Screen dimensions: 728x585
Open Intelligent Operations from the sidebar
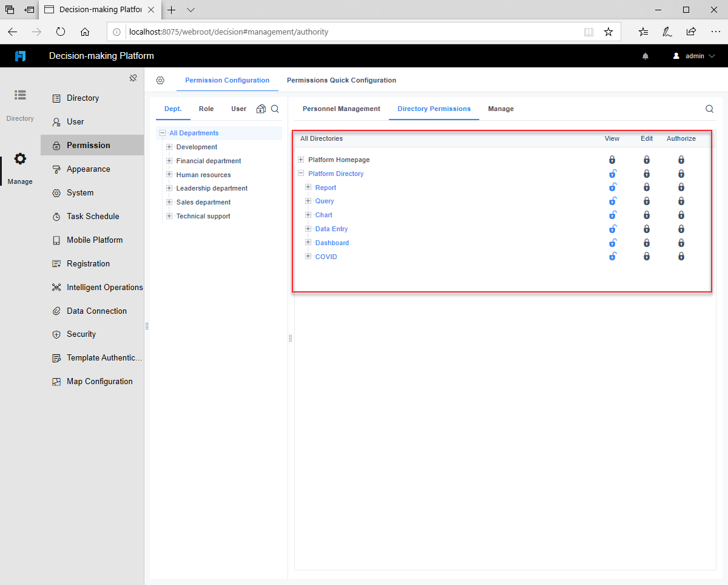click(104, 287)
